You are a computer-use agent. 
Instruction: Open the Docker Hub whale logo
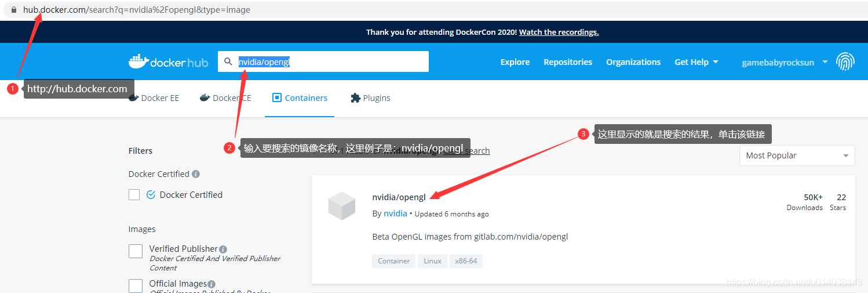coord(168,62)
